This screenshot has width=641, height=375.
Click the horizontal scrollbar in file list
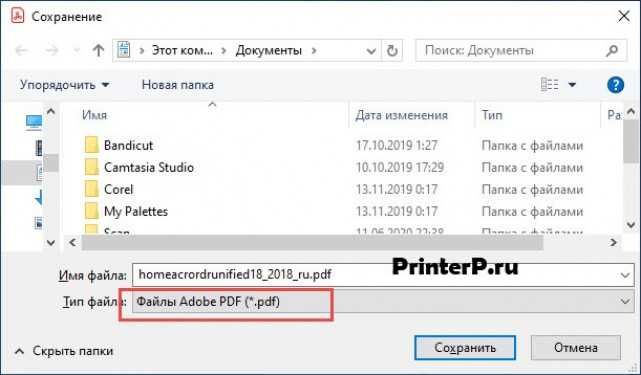pos(312,243)
